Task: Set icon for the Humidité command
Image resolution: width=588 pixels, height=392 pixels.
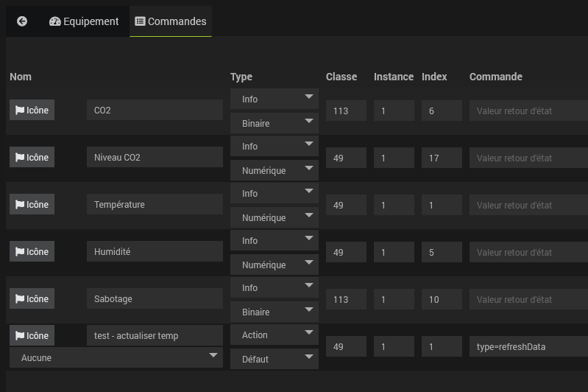Action: [x=32, y=252]
